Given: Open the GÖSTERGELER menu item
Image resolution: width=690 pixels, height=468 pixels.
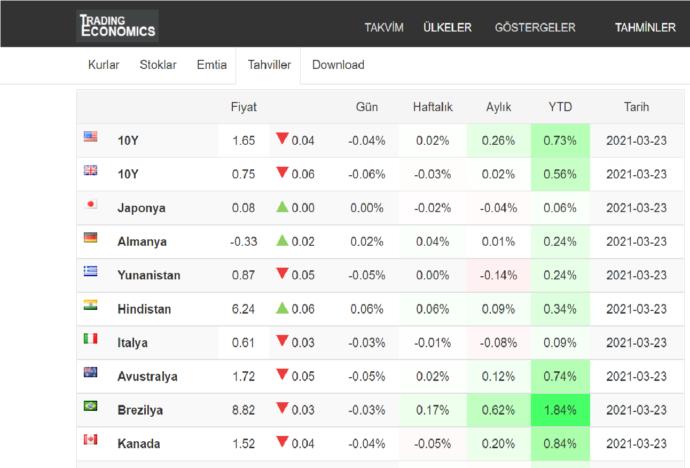Looking at the screenshot, I should 535,27.
